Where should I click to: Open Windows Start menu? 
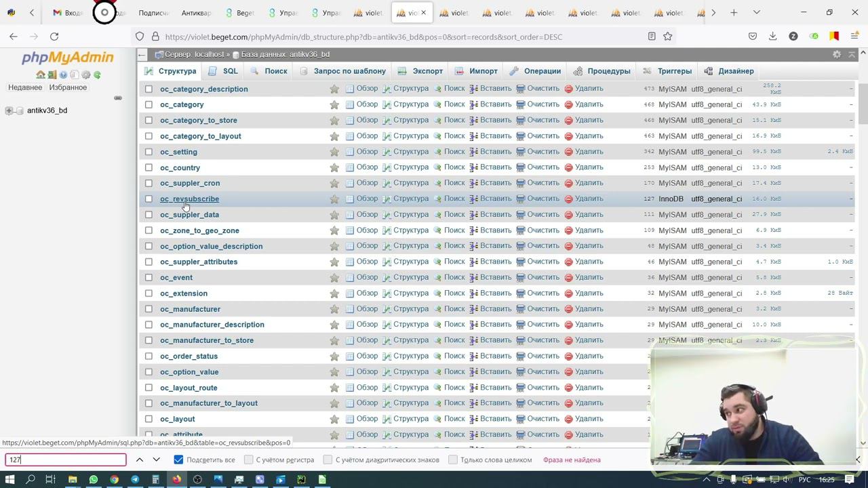[9, 480]
